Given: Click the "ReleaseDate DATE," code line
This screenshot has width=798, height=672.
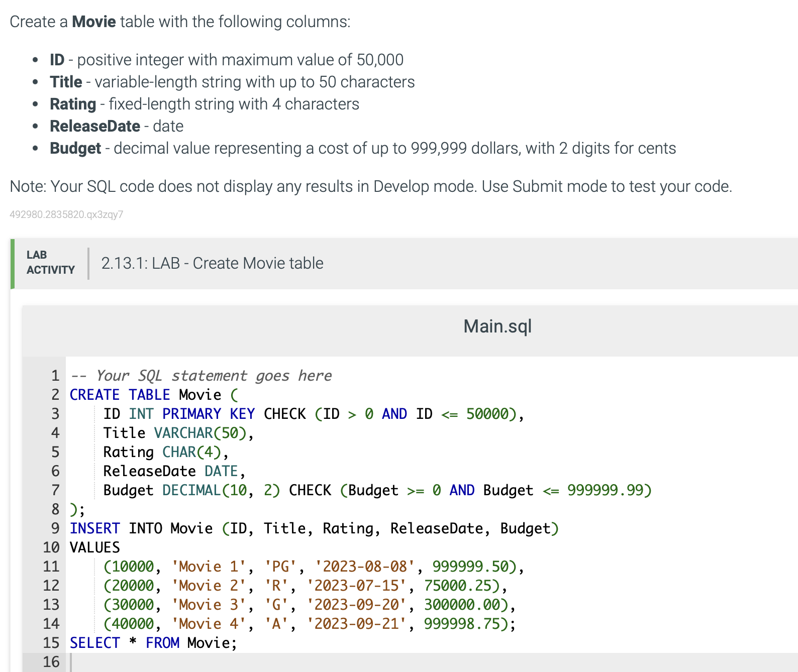Looking at the screenshot, I should (174, 471).
